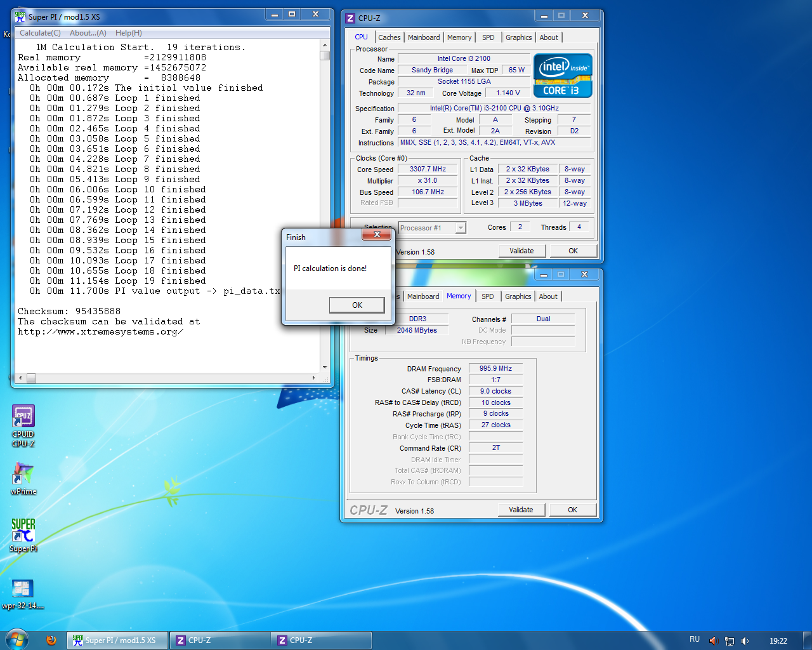The width and height of the screenshot is (812, 650).
Task: Click OK in upper CPU-Z window
Action: pyautogui.click(x=573, y=251)
